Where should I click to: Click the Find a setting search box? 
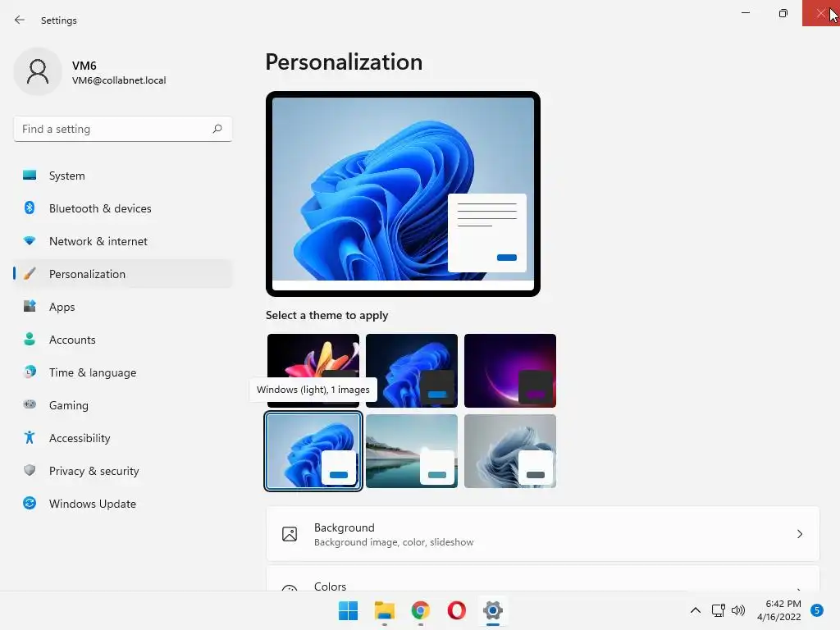(x=123, y=129)
